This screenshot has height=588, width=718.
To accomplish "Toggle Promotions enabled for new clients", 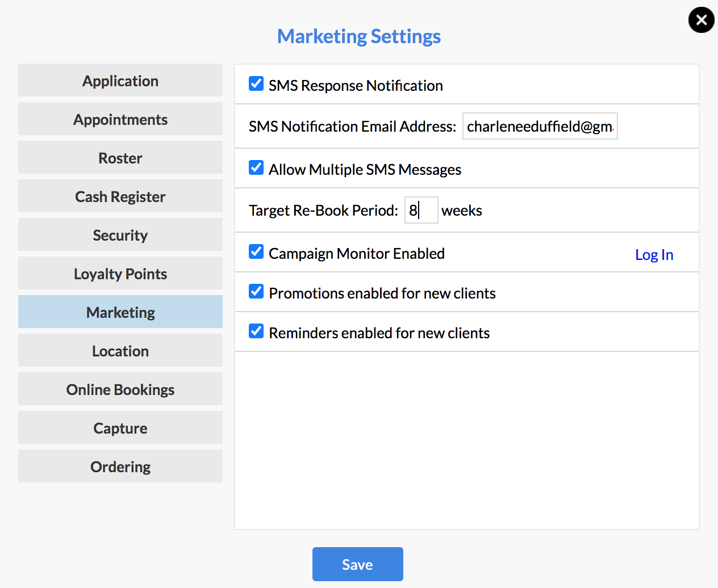I will click(x=256, y=292).
